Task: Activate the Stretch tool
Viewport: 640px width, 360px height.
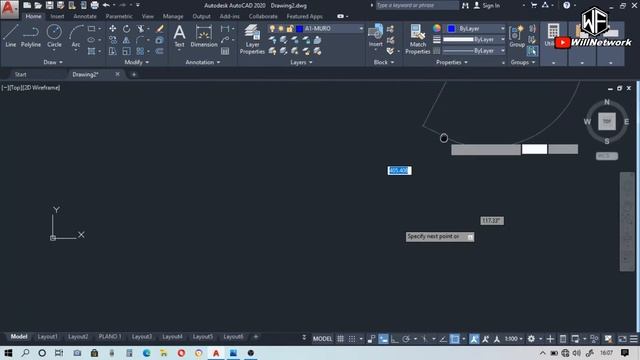Action: coord(112,51)
